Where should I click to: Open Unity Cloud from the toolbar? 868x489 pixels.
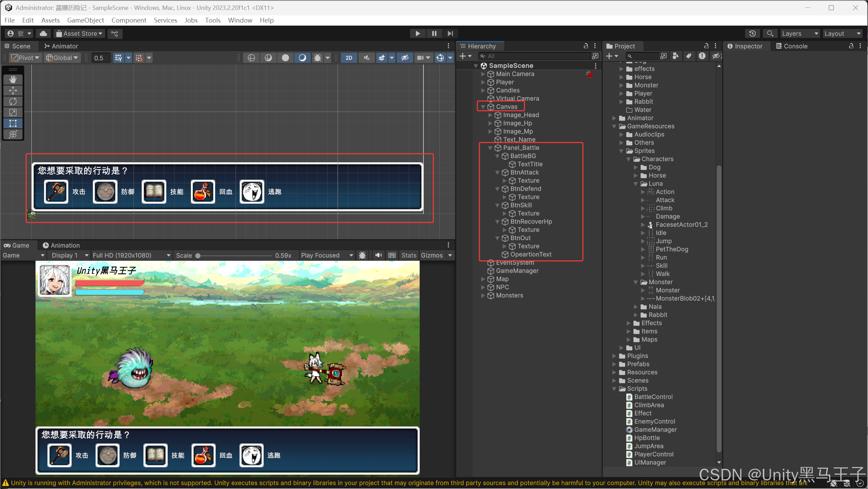pyautogui.click(x=43, y=33)
